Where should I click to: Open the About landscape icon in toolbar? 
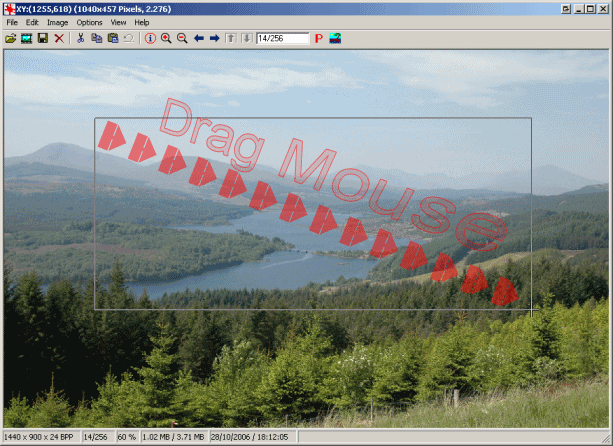click(335, 38)
